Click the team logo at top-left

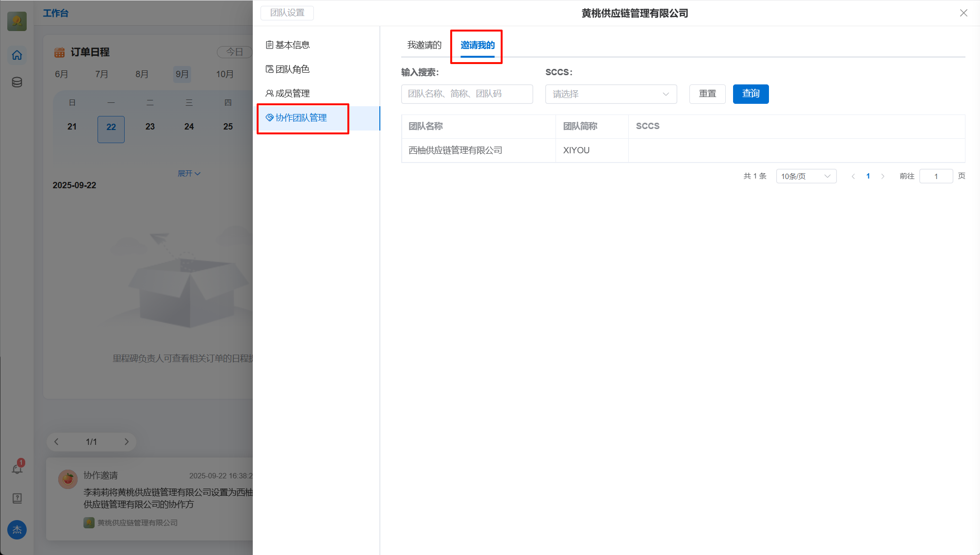point(17,21)
